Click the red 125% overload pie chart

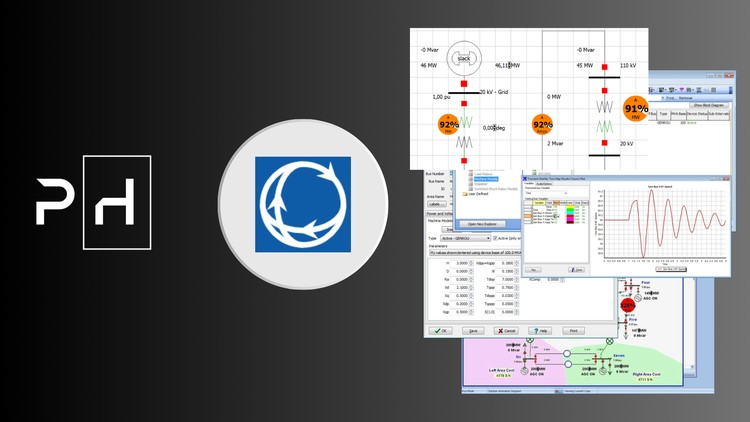628,305
